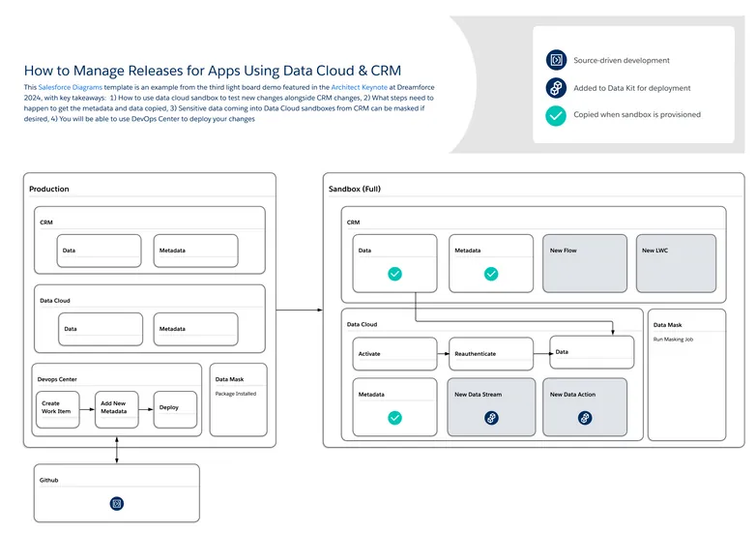756x533 pixels.
Task: Click the checkmark in Sandbox Data Cloud Metadata box
Action: (x=394, y=419)
